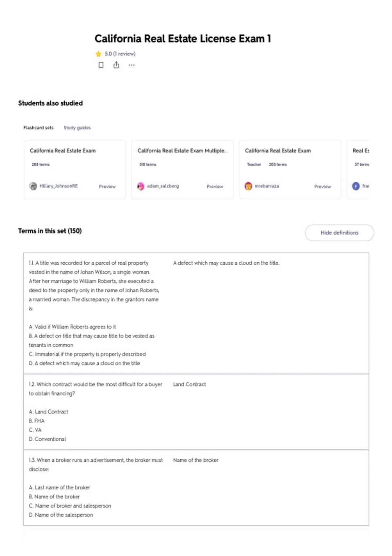Image resolution: width=392 pixels, height=556 pixels.
Task: Preview Hillary_JohnsonRE's California Real Estate Exam set
Action: (x=107, y=186)
